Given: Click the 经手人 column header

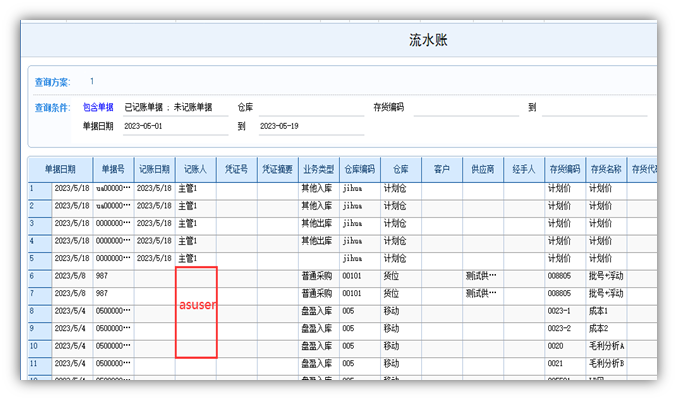Looking at the screenshot, I should click(524, 169).
